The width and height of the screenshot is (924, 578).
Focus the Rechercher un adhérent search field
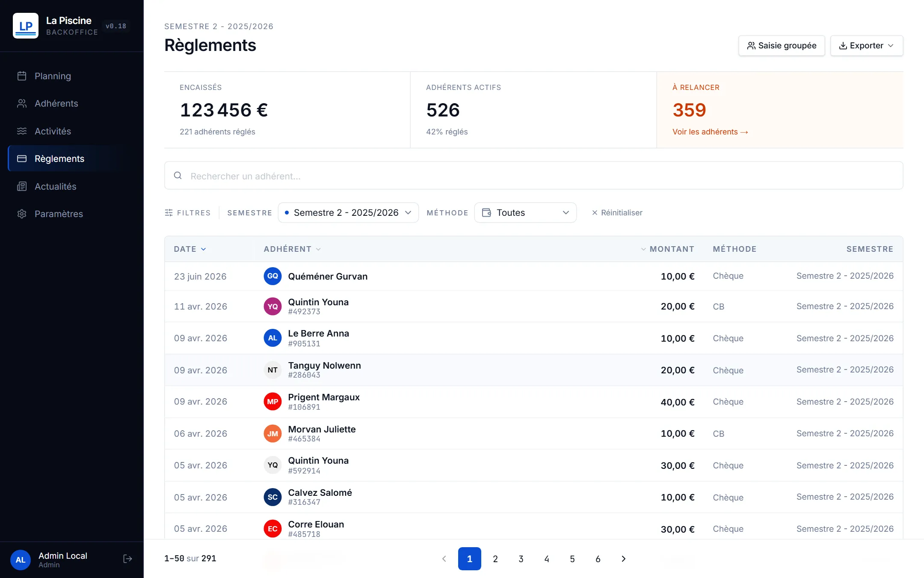point(533,176)
